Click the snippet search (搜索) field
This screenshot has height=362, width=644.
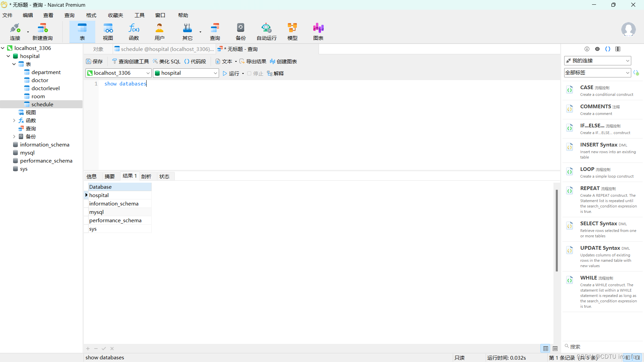click(602, 347)
